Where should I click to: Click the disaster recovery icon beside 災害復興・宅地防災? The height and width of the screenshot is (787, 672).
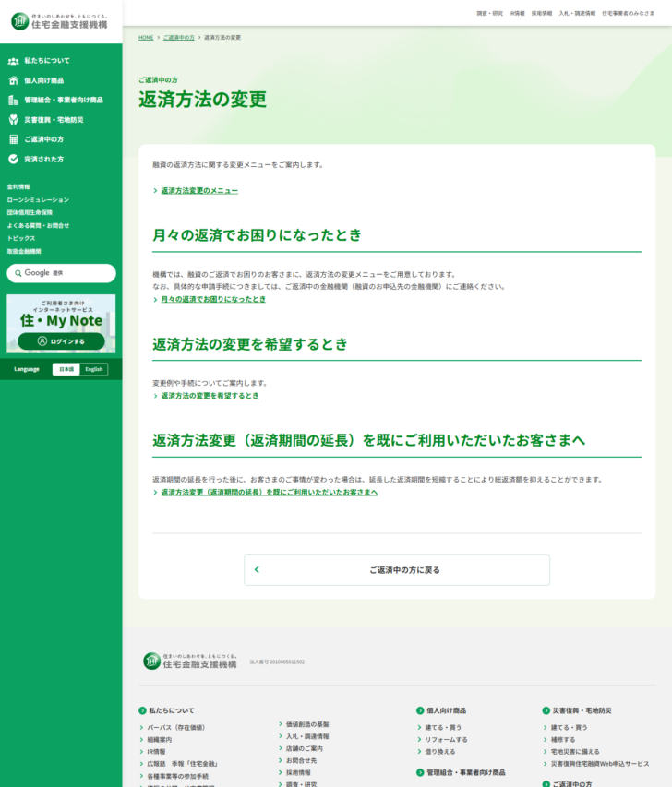tap(14, 119)
